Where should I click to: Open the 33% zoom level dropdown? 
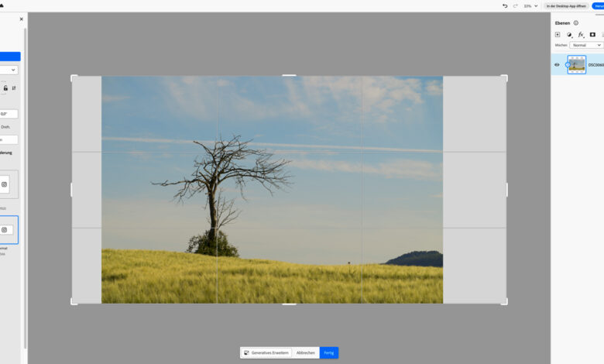530,6
